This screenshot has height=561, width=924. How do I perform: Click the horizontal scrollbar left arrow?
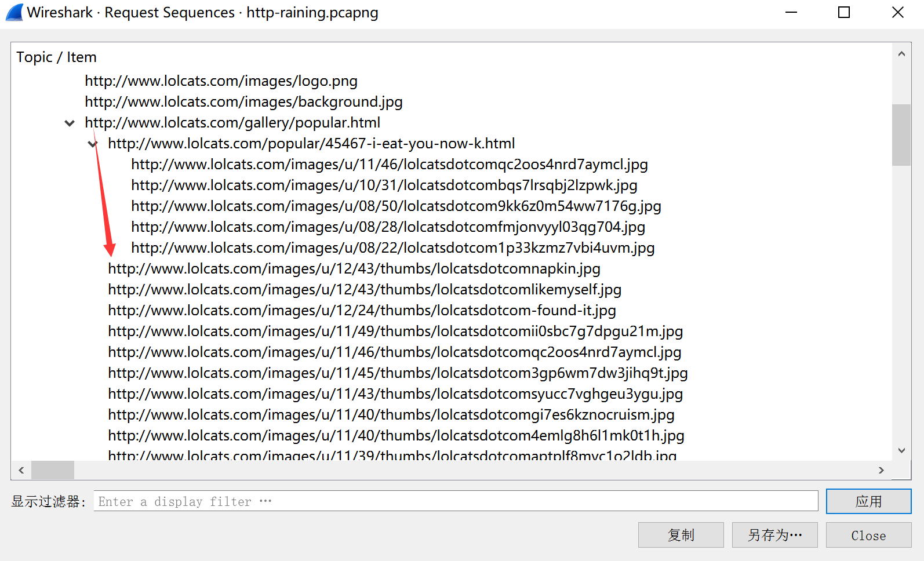coord(21,470)
